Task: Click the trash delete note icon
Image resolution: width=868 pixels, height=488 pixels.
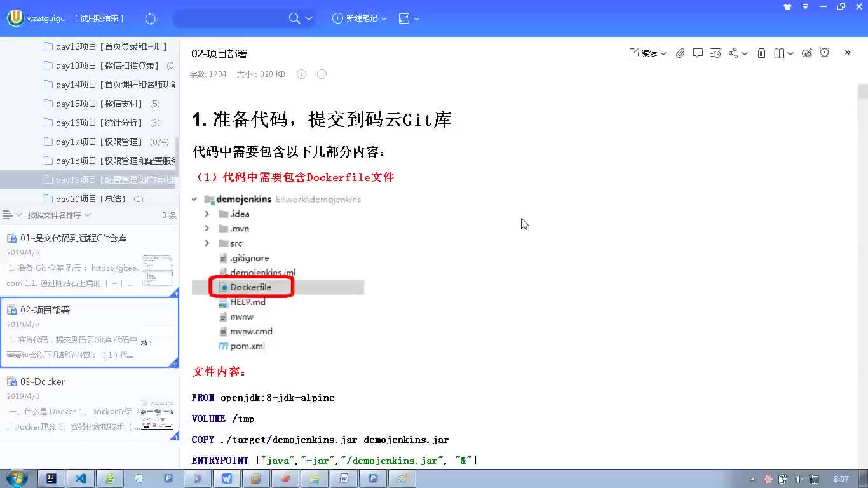Action: [x=761, y=53]
